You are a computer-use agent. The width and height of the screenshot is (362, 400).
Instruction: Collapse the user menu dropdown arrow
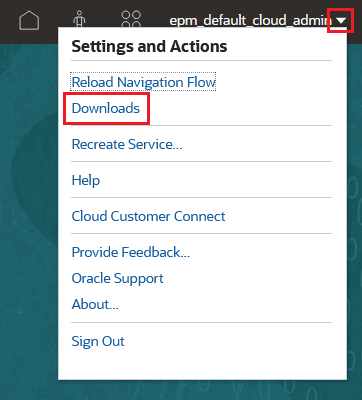[341, 21]
